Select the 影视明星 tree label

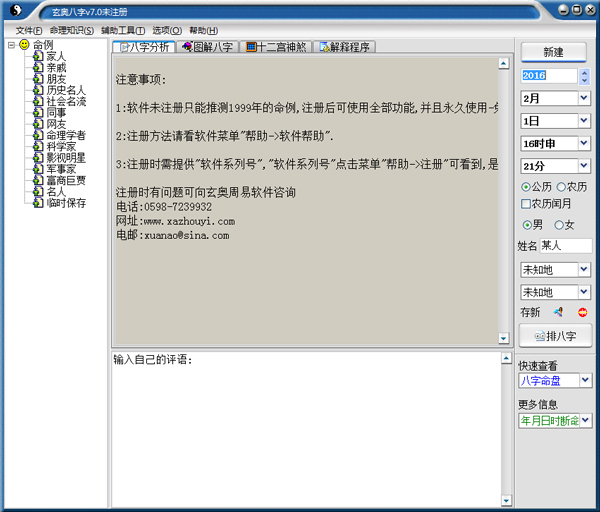(x=66, y=158)
